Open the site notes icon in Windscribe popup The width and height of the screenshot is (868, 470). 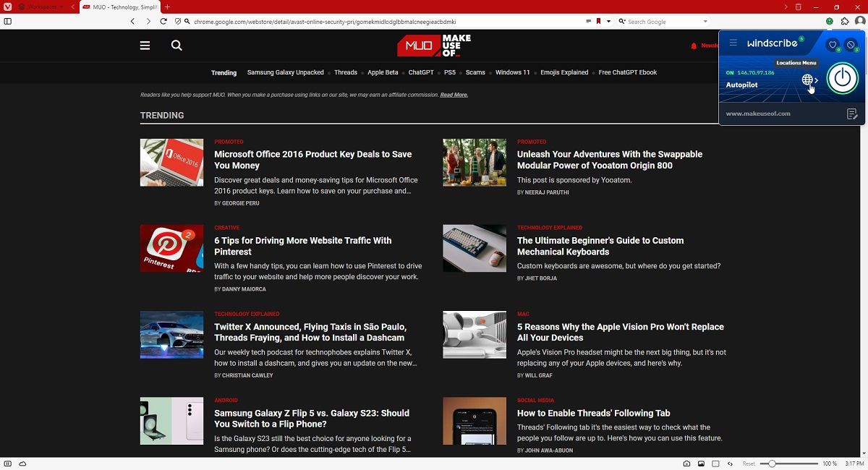(851, 114)
